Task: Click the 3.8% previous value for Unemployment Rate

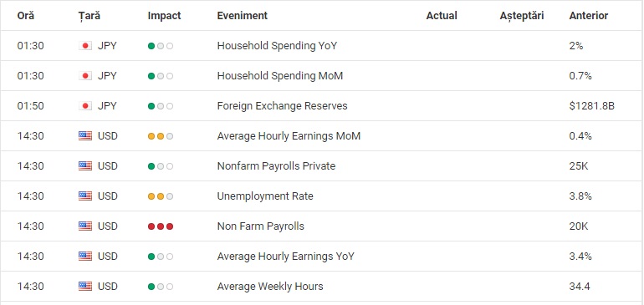Action: [x=580, y=196]
